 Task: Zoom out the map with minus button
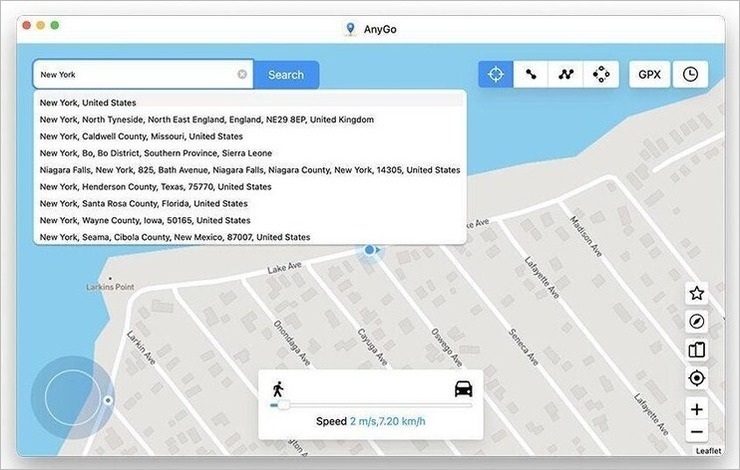pyautogui.click(x=697, y=431)
